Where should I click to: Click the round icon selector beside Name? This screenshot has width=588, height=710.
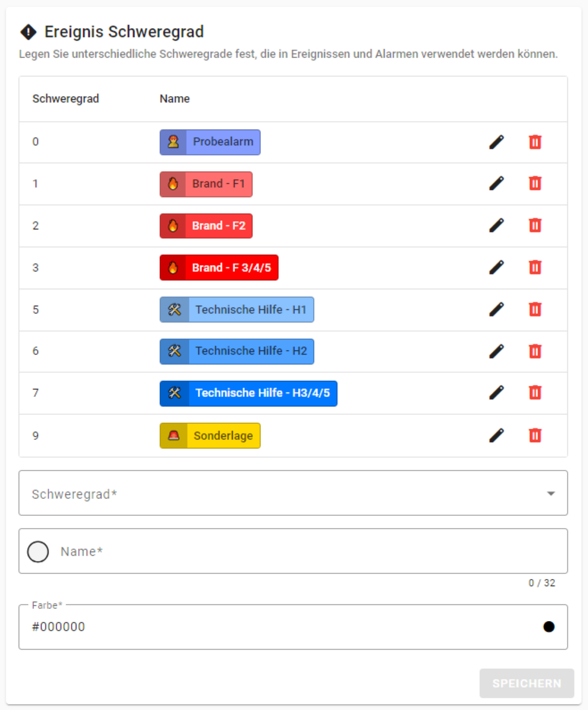pos(38,552)
